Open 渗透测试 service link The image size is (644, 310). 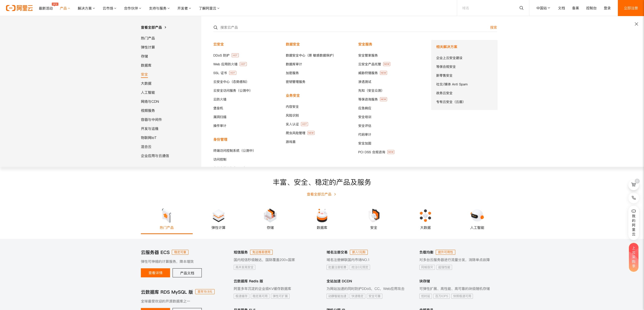tap(365, 82)
